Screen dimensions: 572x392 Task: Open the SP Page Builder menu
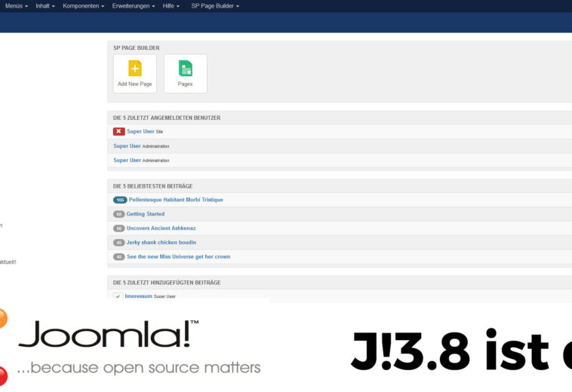point(215,6)
